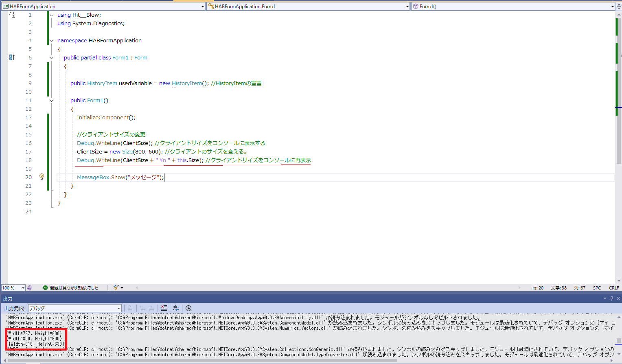Toggle word wrap in output window
Viewport: 622px width, 364px height.
pyautogui.click(x=176, y=308)
